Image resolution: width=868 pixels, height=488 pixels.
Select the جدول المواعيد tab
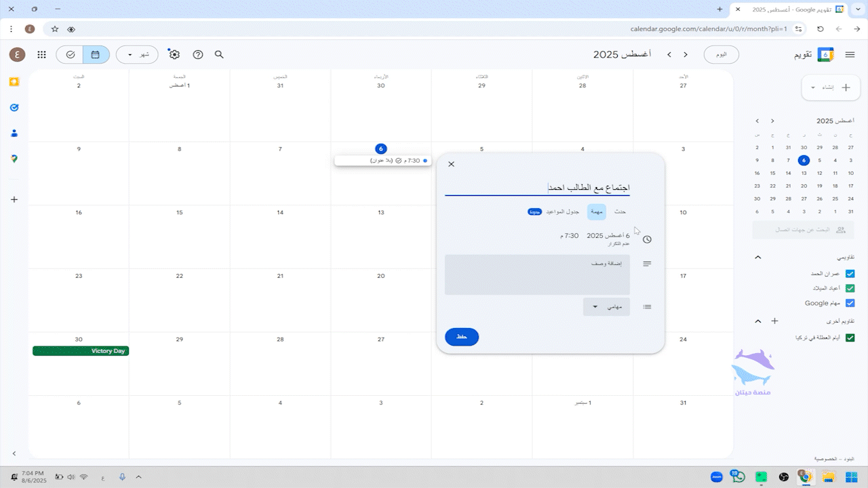tap(564, 212)
